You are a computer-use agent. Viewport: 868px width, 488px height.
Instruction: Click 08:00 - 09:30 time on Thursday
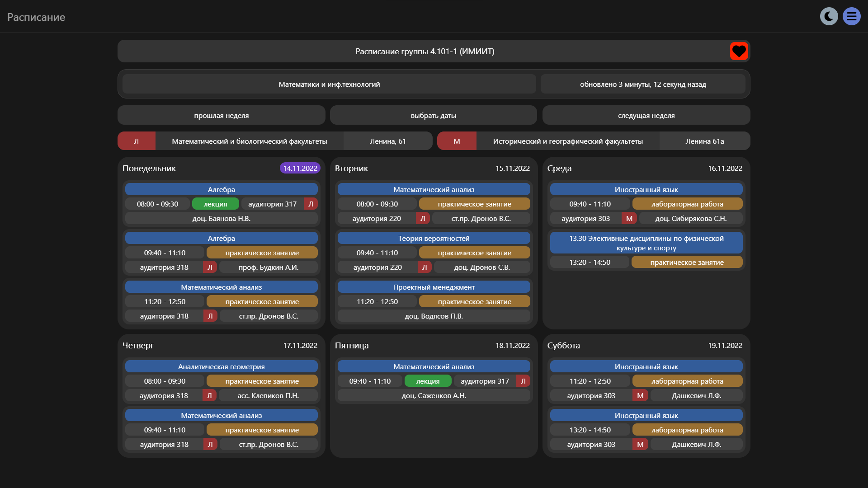pyautogui.click(x=165, y=381)
